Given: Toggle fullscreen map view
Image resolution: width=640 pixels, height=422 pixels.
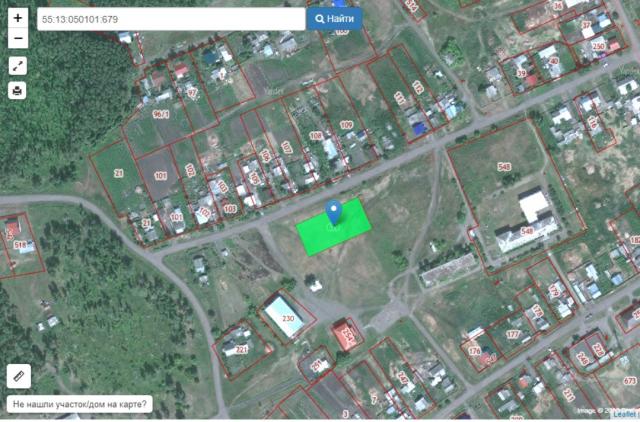Looking at the screenshot, I should pos(18,66).
